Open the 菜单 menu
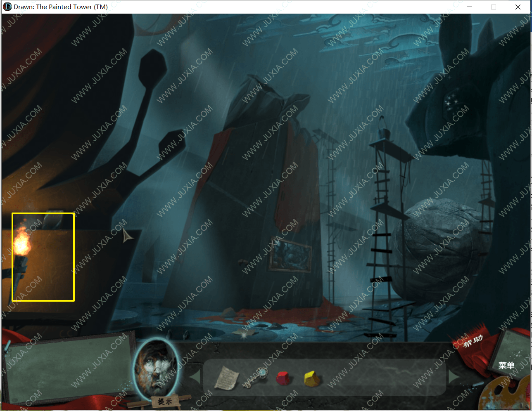532x411 pixels. (x=506, y=365)
